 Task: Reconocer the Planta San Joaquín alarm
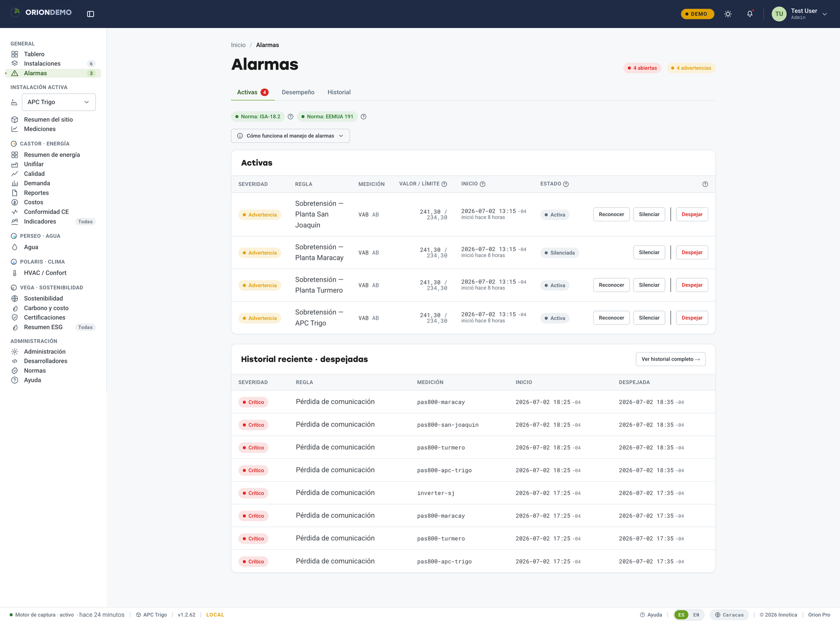point(611,214)
